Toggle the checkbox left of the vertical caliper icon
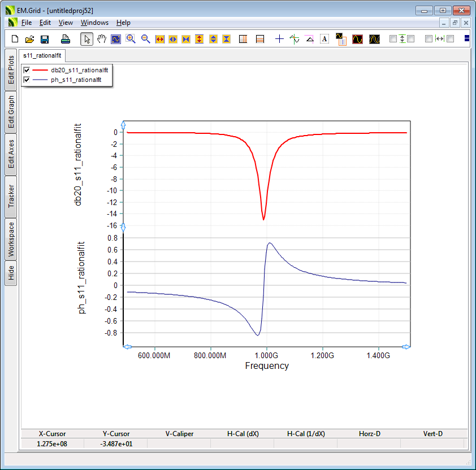476x470 pixels. (393, 39)
